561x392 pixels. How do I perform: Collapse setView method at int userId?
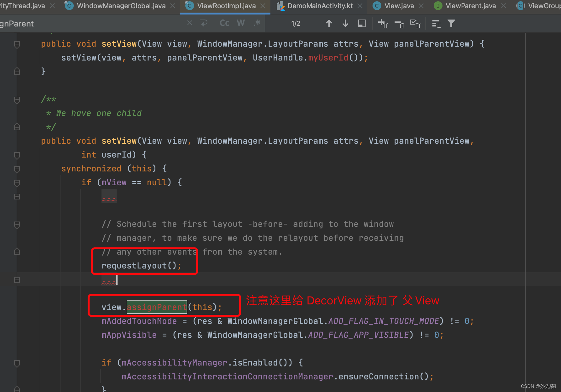click(17, 155)
